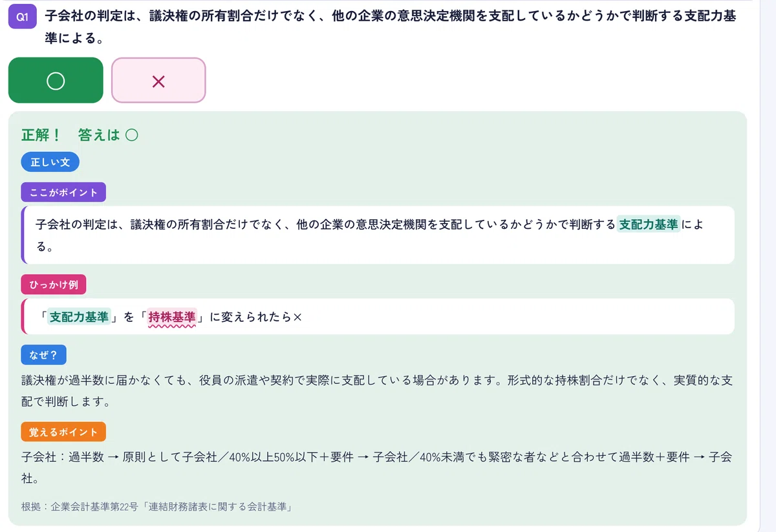Click 支配力基準 in the ひっかけ例 line
Image resolution: width=776 pixels, height=532 pixels.
click(x=79, y=317)
